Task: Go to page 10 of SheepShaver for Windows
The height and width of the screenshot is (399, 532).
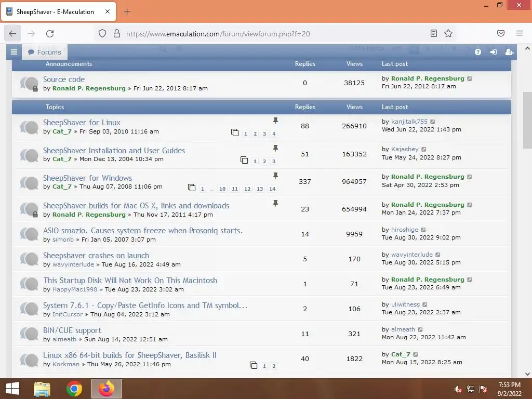Action: click(x=222, y=189)
